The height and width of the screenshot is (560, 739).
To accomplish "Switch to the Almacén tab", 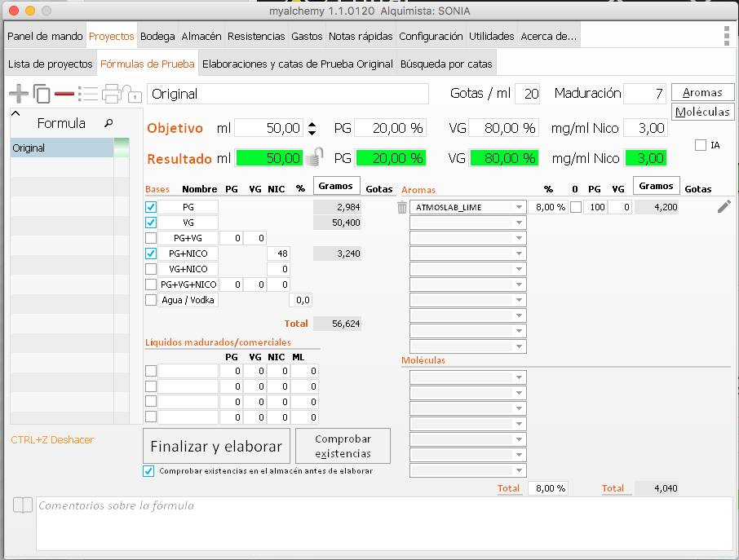I will tap(201, 36).
